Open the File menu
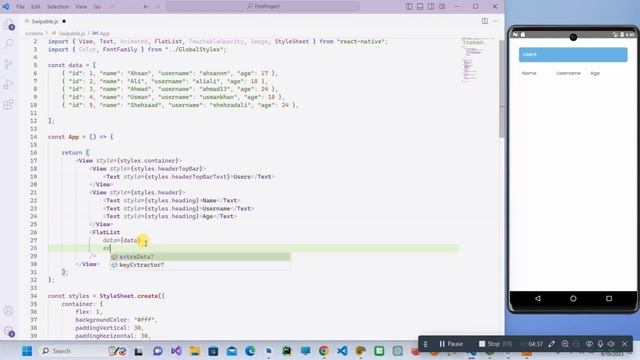The height and width of the screenshot is (360, 640). tap(20, 7)
